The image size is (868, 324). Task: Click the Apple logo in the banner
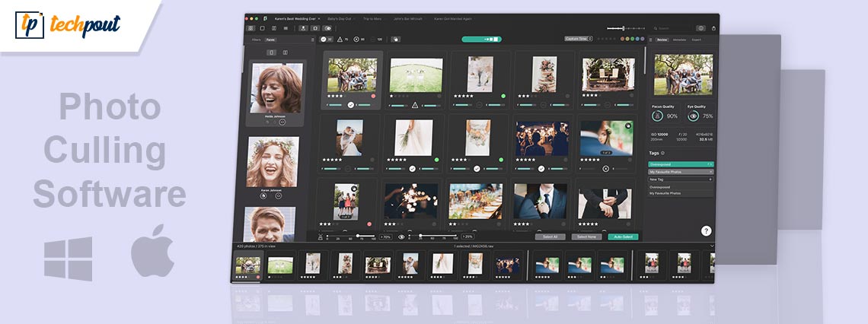[153, 250]
